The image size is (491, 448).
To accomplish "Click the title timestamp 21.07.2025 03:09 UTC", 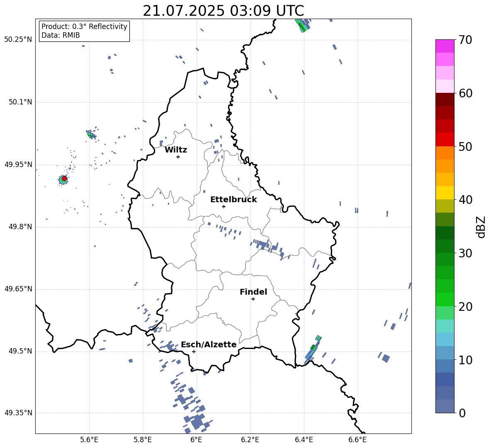I will click(223, 11).
